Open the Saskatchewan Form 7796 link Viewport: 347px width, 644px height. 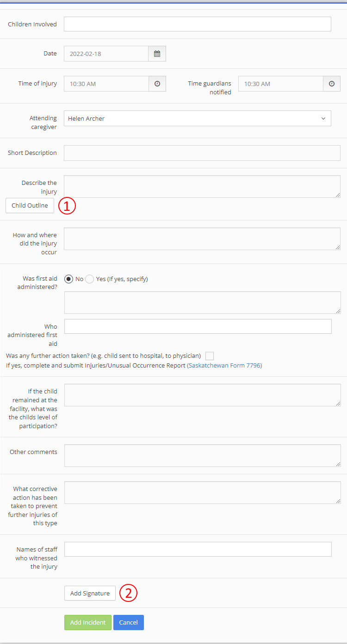click(x=224, y=365)
